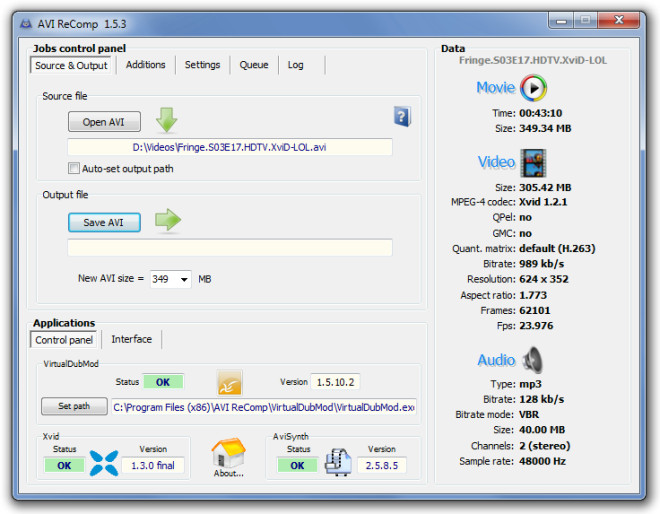Click the Set path button
Image resolution: width=660 pixels, height=514 pixels.
[x=74, y=406]
